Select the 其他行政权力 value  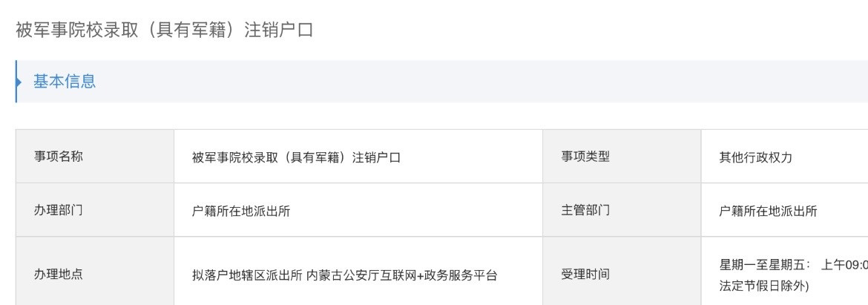[x=756, y=157]
